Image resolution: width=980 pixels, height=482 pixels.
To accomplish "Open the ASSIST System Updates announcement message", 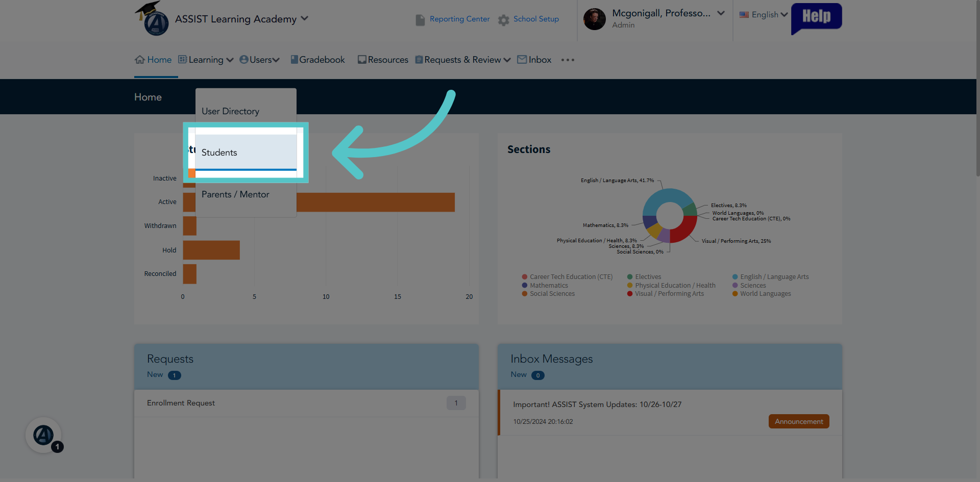I will (x=670, y=413).
